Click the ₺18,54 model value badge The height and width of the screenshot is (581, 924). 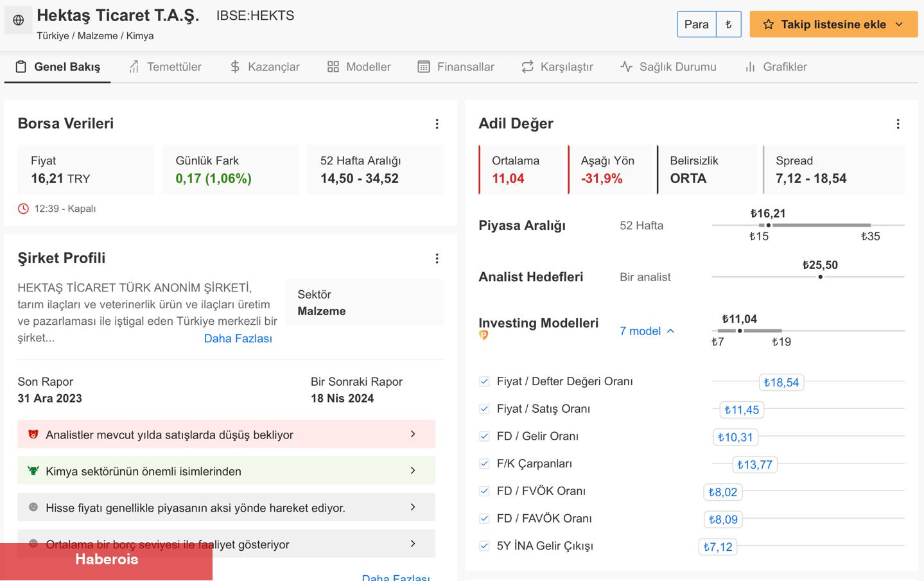coord(781,383)
